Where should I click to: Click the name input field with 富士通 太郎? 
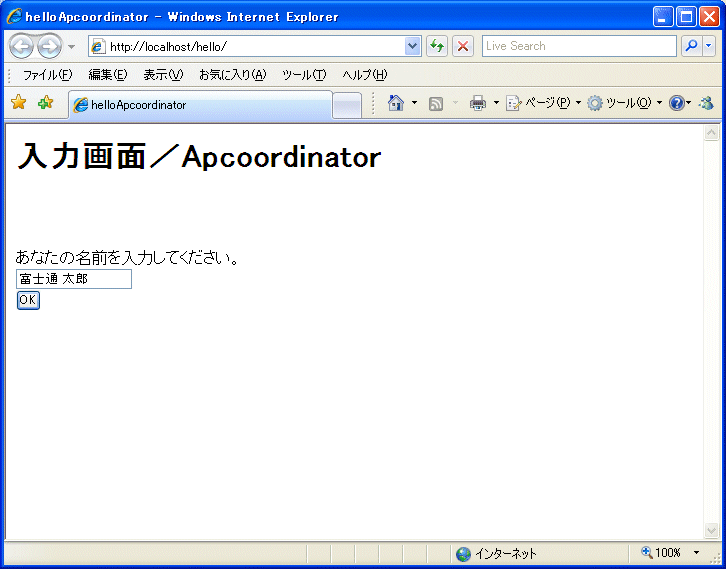[74, 279]
